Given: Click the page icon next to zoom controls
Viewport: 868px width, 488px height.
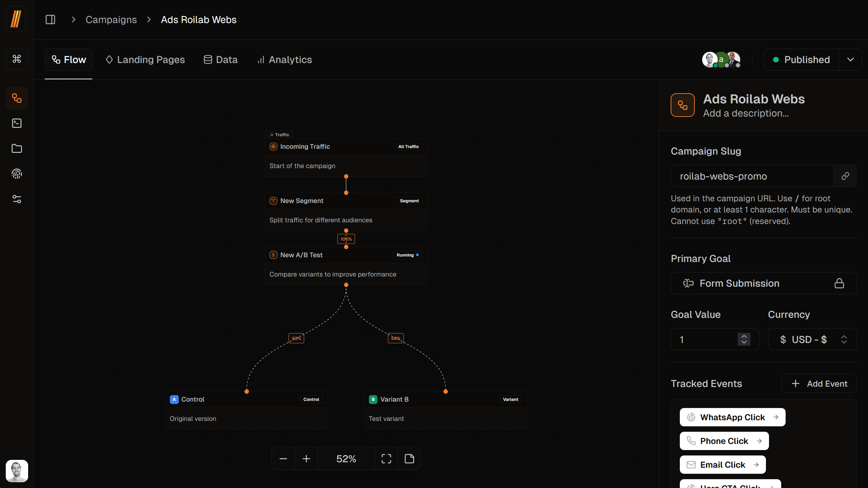Looking at the screenshot, I should click(x=409, y=459).
